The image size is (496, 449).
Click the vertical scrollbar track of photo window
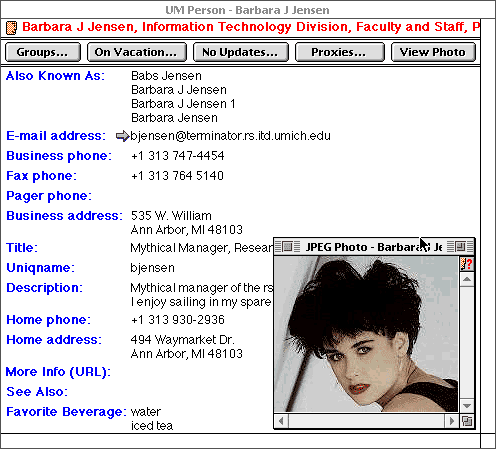(x=467, y=342)
